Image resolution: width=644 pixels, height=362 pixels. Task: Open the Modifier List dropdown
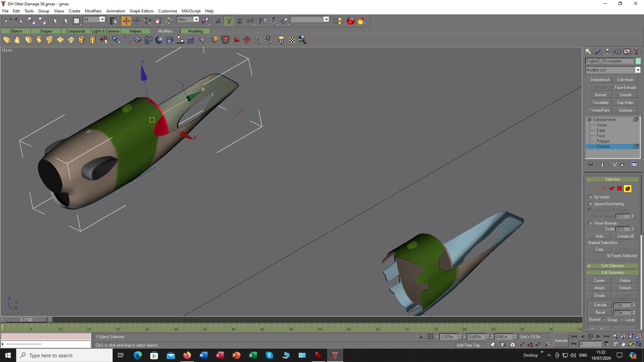638,70
